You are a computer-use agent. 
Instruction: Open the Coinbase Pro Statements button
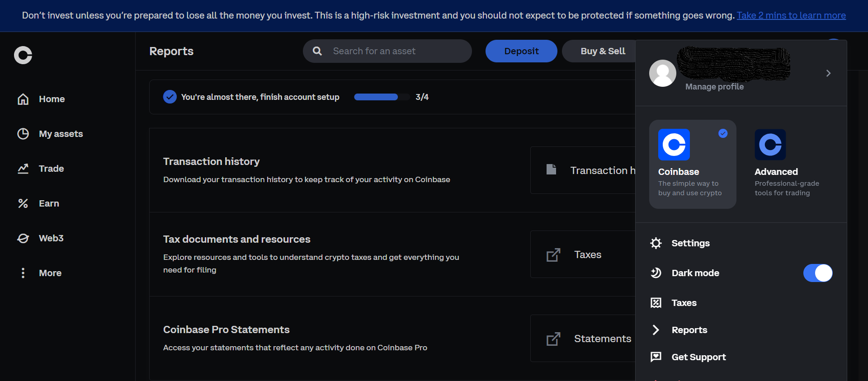point(583,339)
